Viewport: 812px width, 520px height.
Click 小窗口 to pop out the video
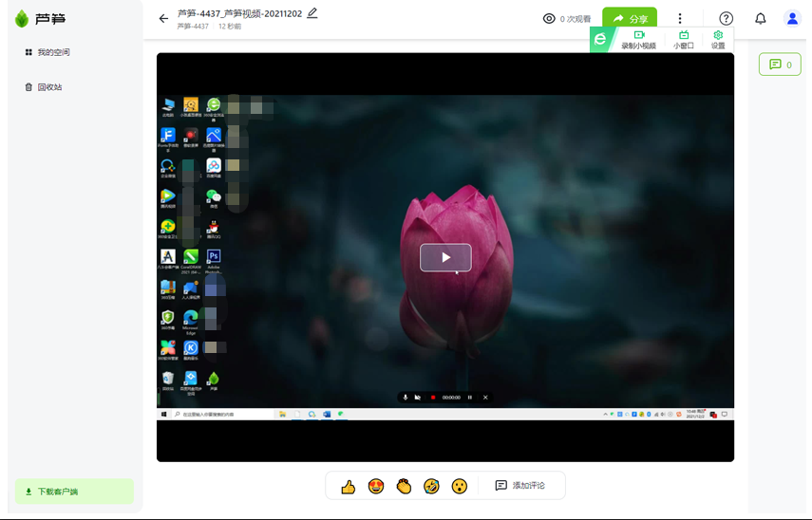[684, 40]
